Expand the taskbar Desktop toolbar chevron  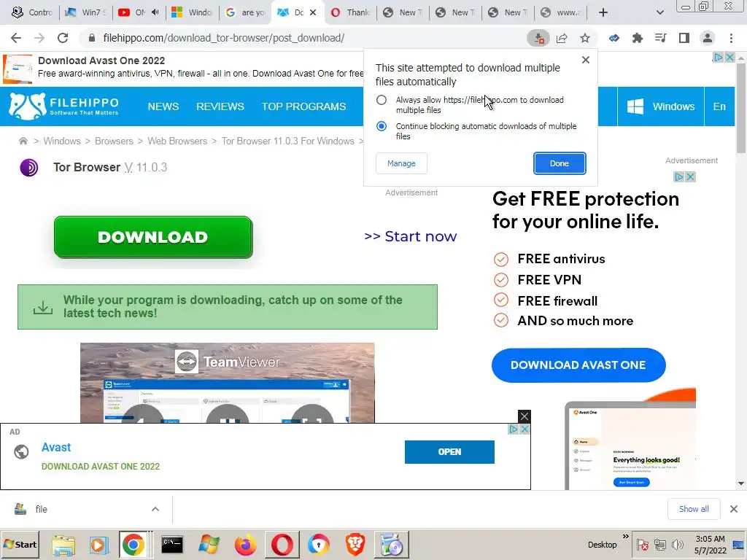pos(625,537)
